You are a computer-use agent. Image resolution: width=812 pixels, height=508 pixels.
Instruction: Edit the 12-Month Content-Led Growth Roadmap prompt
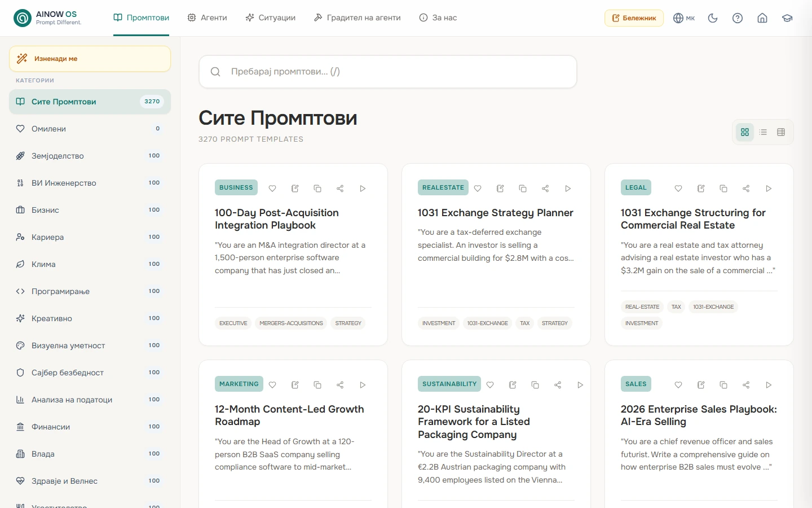click(x=295, y=385)
